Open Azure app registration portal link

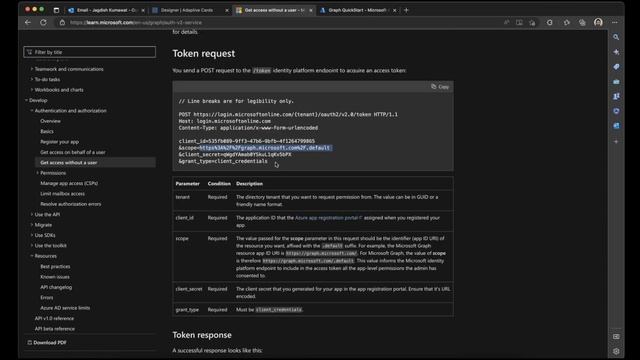click(x=328, y=218)
